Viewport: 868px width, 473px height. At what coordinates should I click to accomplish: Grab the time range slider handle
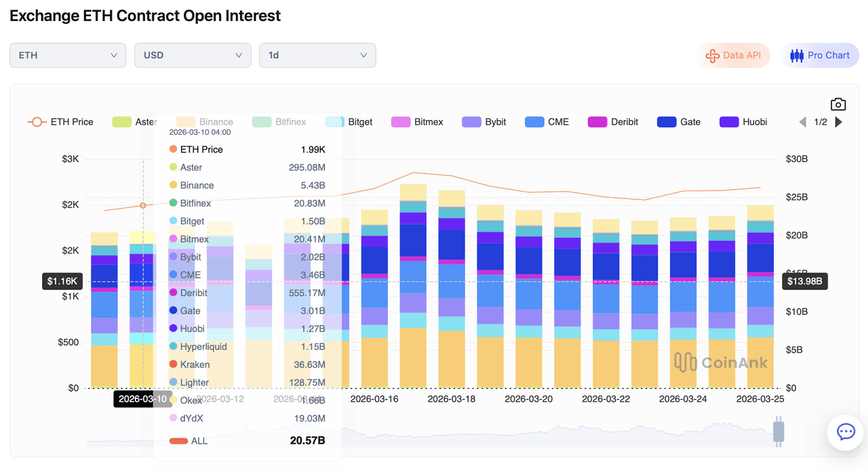pyautogui.click(x=778, y=432)
